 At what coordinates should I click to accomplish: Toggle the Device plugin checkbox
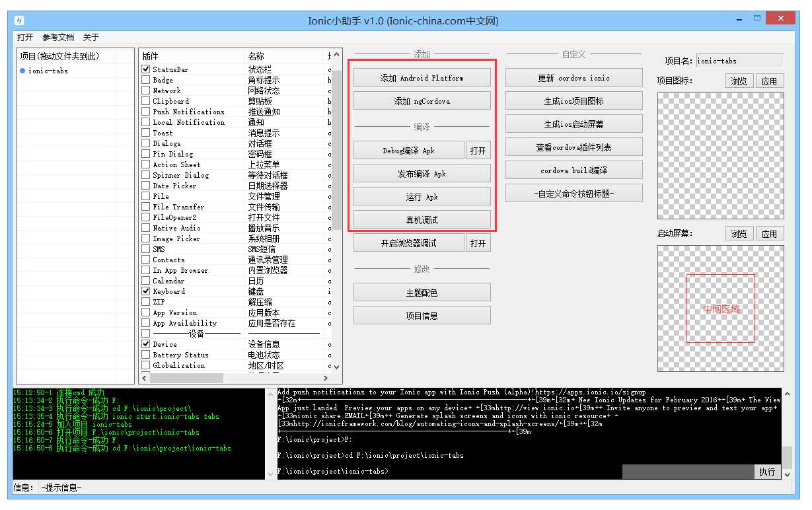pos(146,344)
